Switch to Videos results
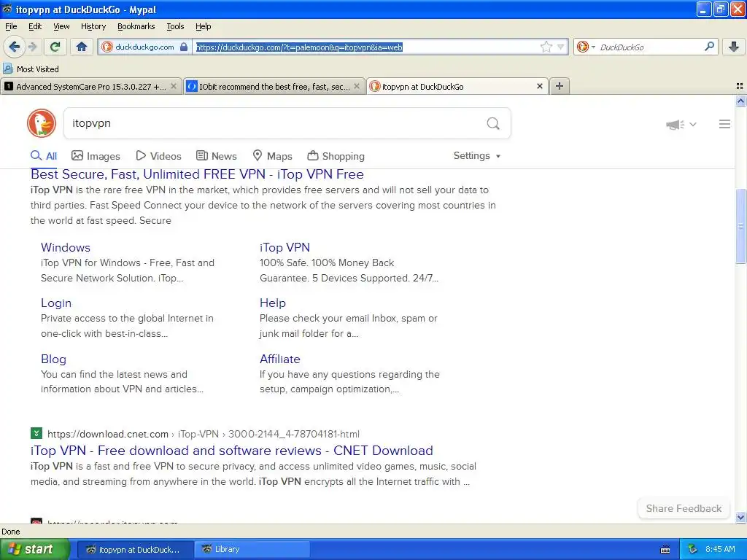 pyautogui.click(x=158, y=156)
